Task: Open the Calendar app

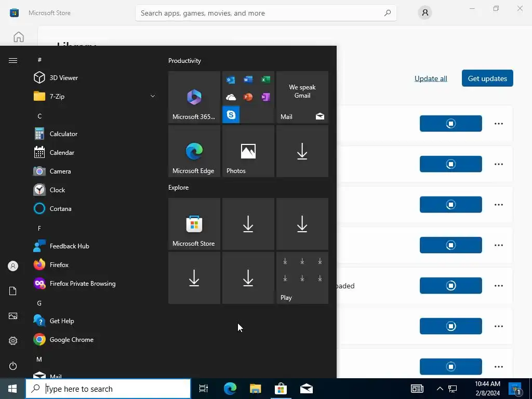Action: click(x=94, y=153)
